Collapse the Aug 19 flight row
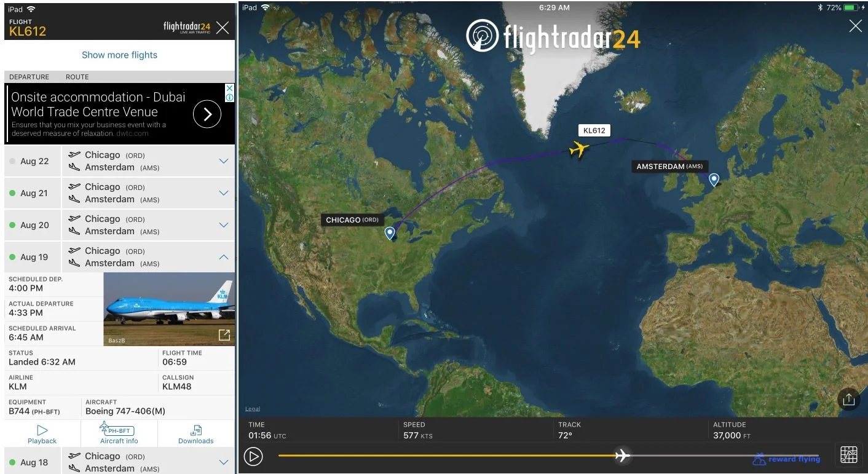 tap(224, 257)
